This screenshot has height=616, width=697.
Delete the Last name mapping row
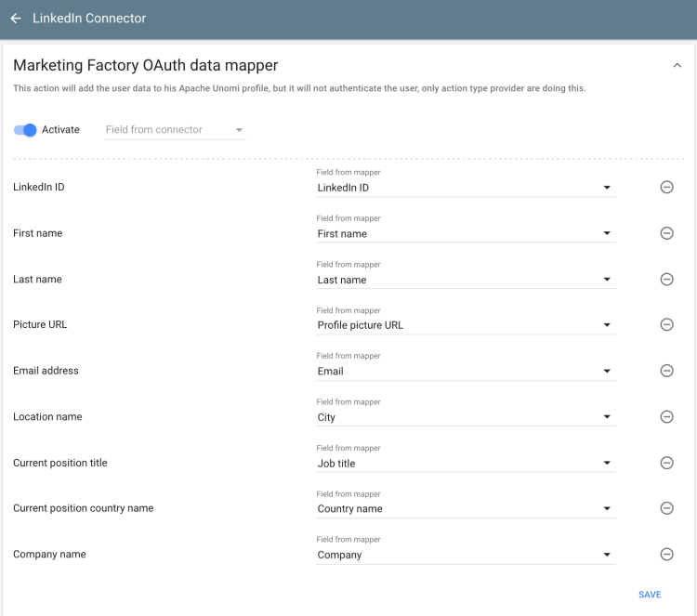[x=666, y=279]
